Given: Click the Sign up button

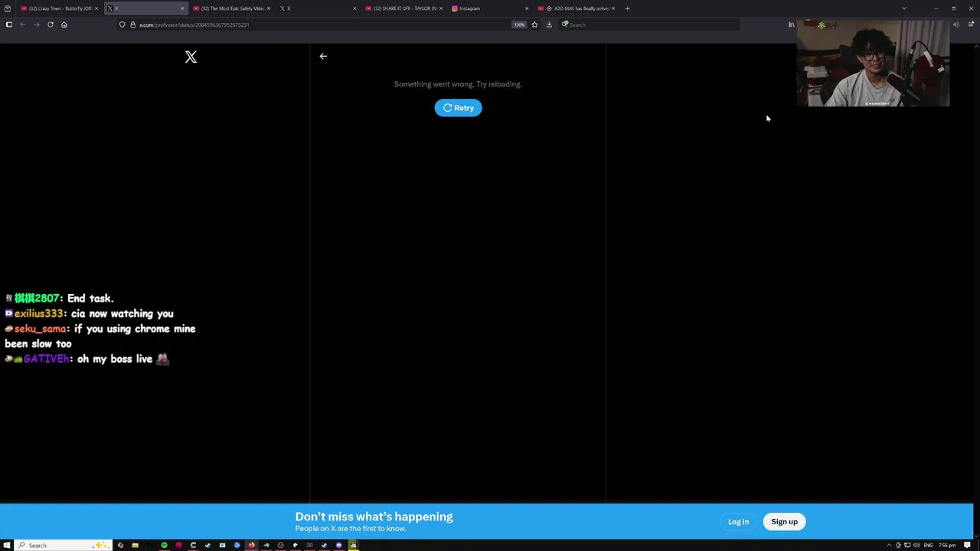Looking at the screenshot, I should click(x=784, y=522).
